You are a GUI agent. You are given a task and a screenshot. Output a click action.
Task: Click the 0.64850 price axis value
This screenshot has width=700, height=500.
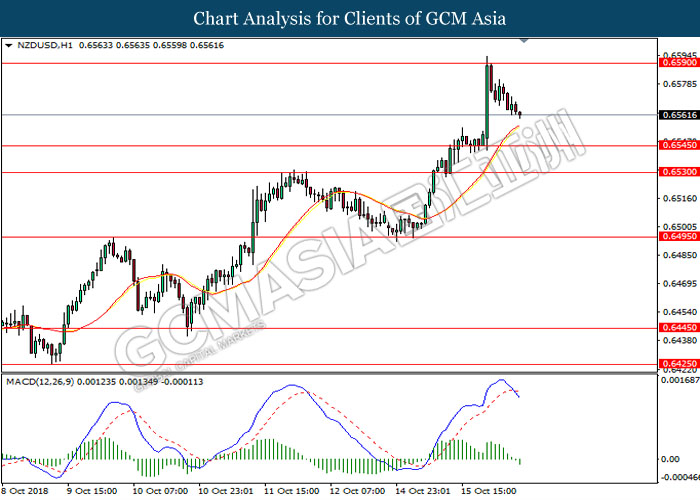click(x=680, y=255)
